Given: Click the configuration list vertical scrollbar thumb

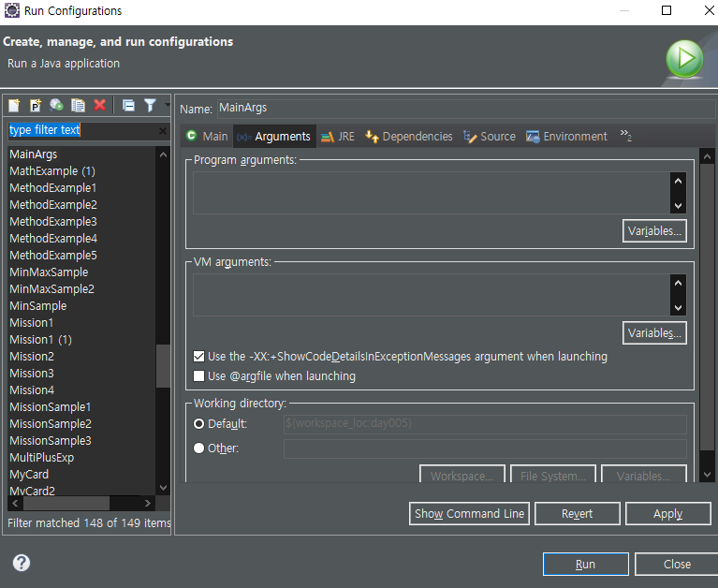Looking at the screenshot, I should click(x=163, y=366).
